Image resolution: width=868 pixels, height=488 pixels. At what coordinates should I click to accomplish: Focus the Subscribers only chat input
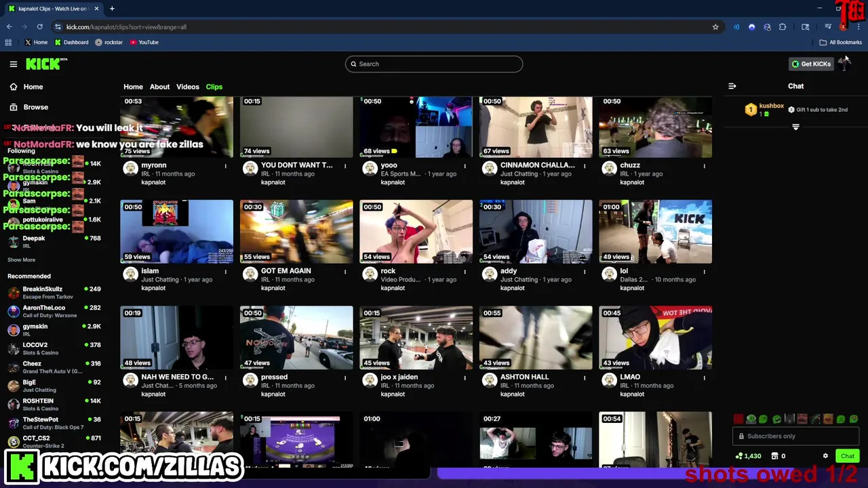pos(795,436)
